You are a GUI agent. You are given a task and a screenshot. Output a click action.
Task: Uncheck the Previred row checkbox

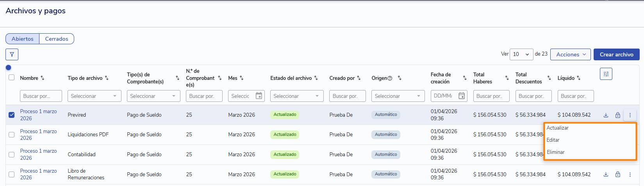(12, 115)
